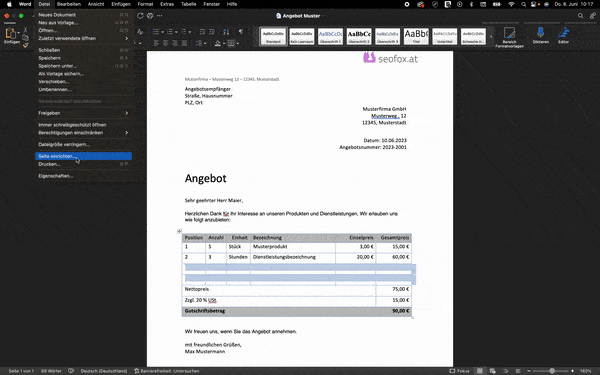Click the increase indent icon

pos(212,32)
